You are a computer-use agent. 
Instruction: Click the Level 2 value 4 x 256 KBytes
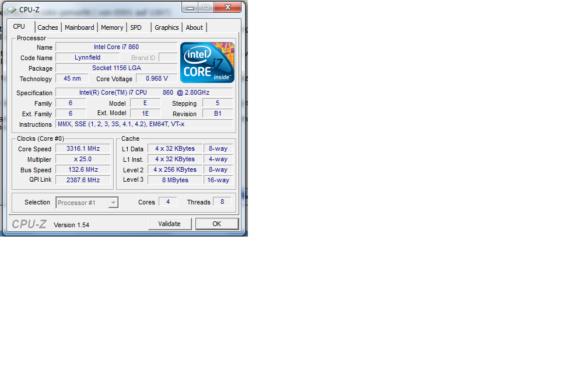click(175, 170)
